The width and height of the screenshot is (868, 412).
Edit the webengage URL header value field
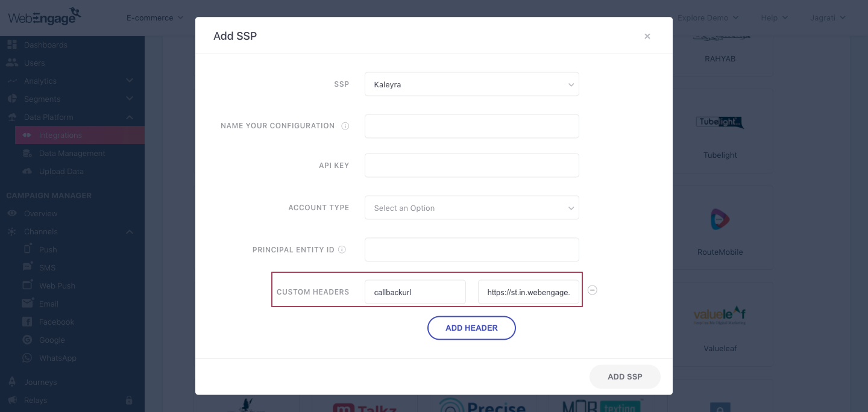click(x=528, y=292)
